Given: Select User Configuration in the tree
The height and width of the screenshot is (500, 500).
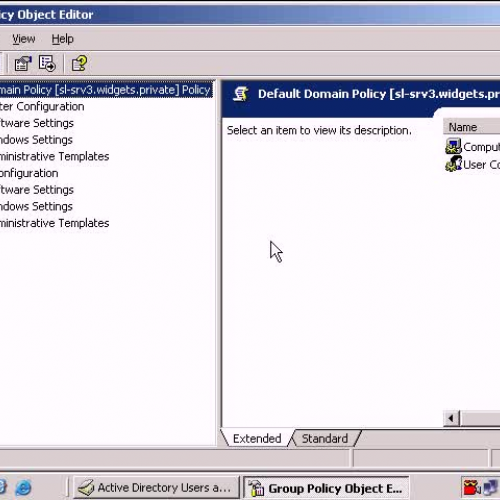Looking at the screenshot, I should (x=29, y=173).
